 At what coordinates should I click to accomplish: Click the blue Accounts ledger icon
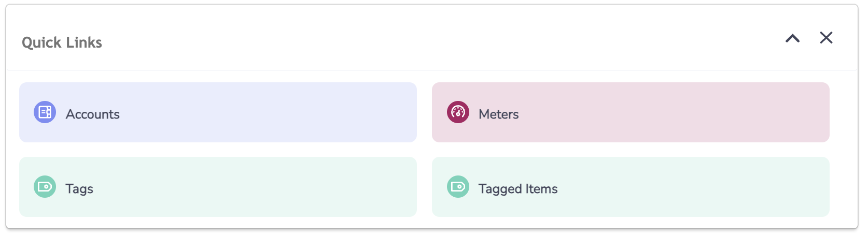[x=45, y=112]
